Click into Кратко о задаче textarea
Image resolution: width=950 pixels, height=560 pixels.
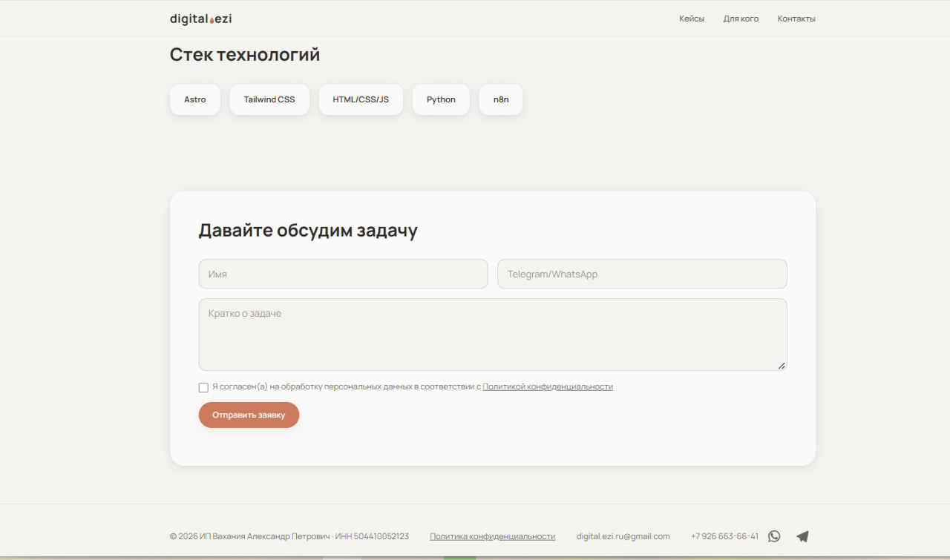tap(493, 335)
